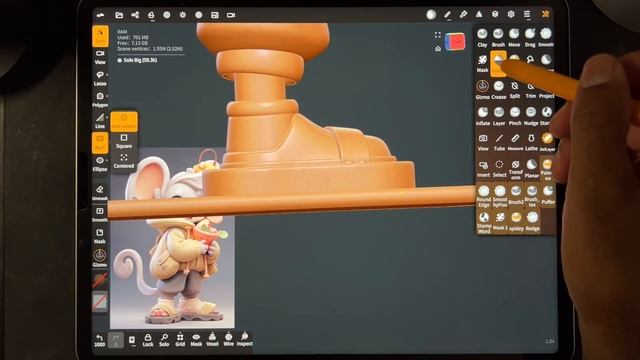Tap Gizmo shortcut in left toolbar
The image size is (640, 360).
[100, 258]
